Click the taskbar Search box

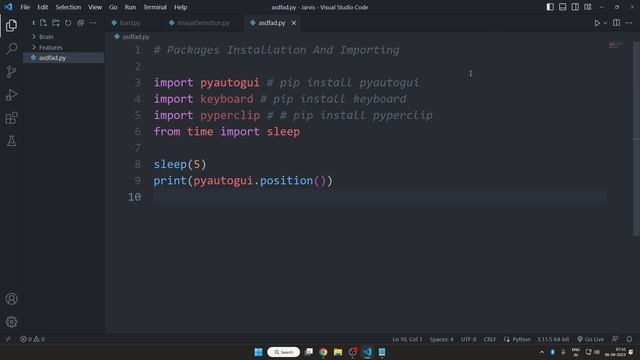pyautogui.click(x=283, y=352)
